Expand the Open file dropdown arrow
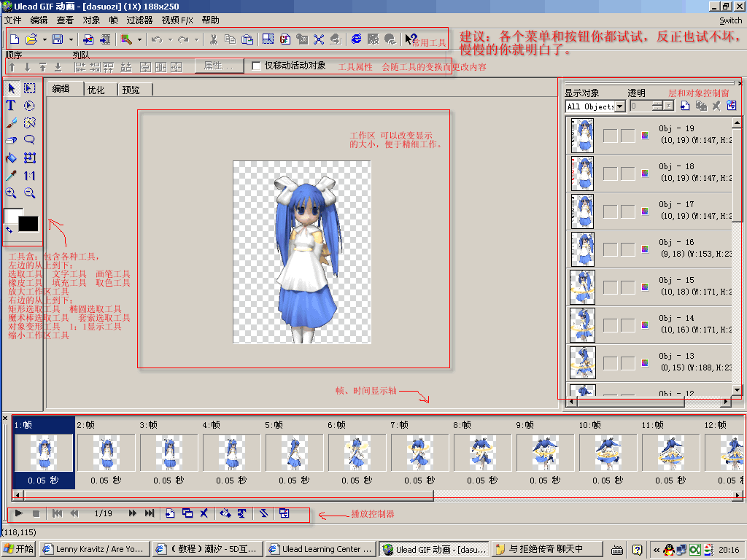The height and width of the screenshot is (560, 747). click(44, 40)
